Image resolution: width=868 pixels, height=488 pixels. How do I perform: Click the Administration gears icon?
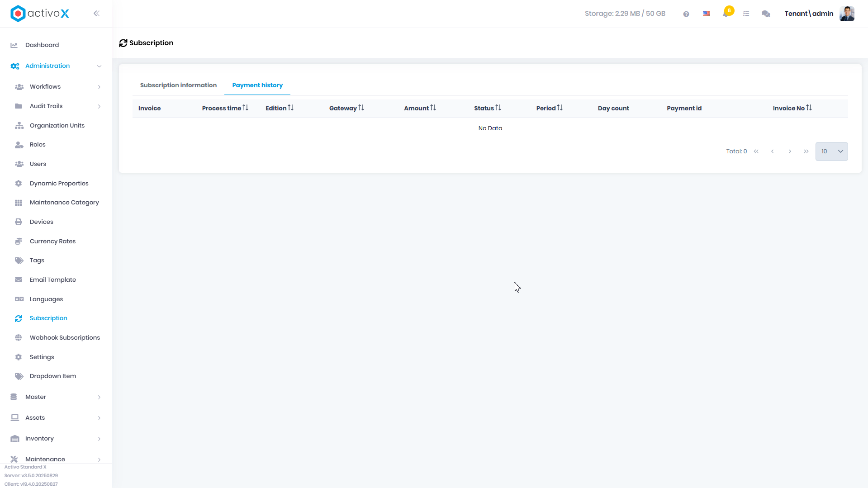click(x=15, y=66)
